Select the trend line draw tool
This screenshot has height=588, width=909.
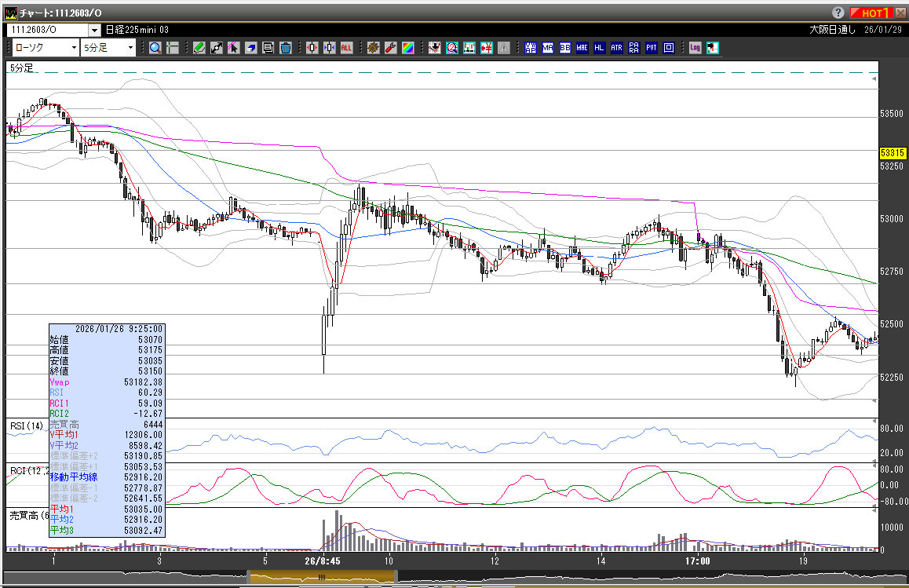tap(217, 48)
